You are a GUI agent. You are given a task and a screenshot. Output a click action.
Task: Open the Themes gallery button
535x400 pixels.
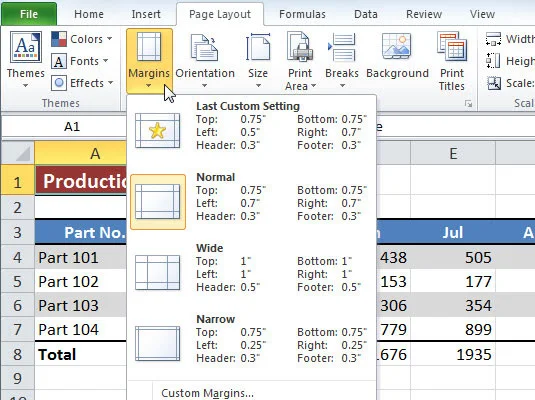point(26,59)
